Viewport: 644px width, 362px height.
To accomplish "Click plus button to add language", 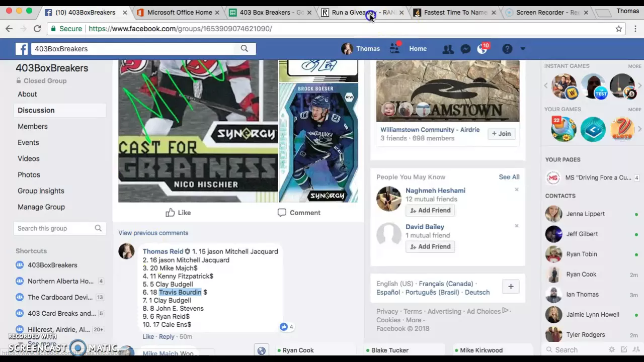I will point(511,287).
